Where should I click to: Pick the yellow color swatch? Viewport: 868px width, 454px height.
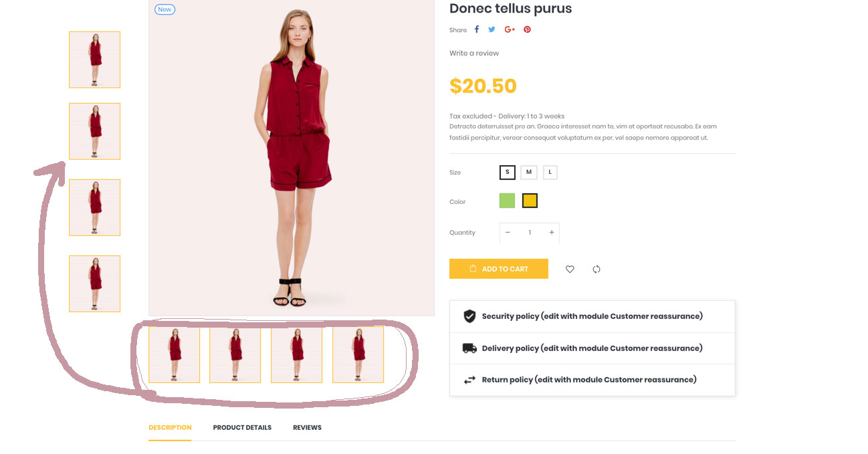[530, 201]
